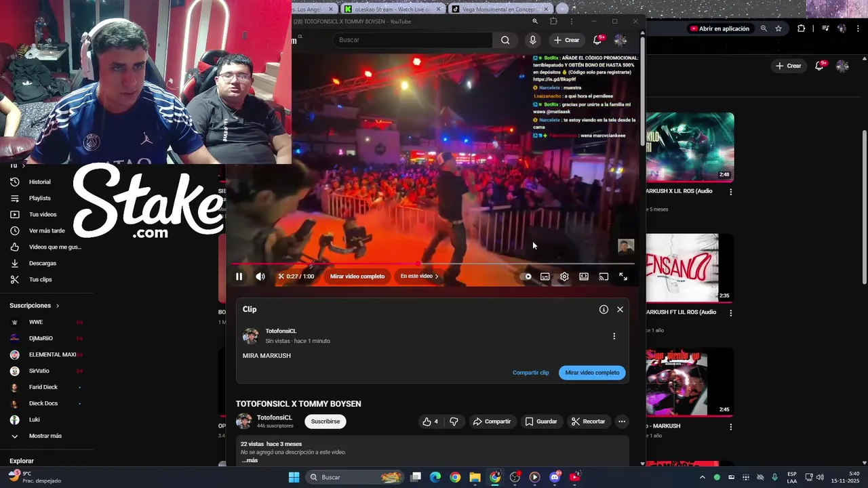Open 'Tus clips' in sidebar
The image size is (868, 488).
[40, 279]
